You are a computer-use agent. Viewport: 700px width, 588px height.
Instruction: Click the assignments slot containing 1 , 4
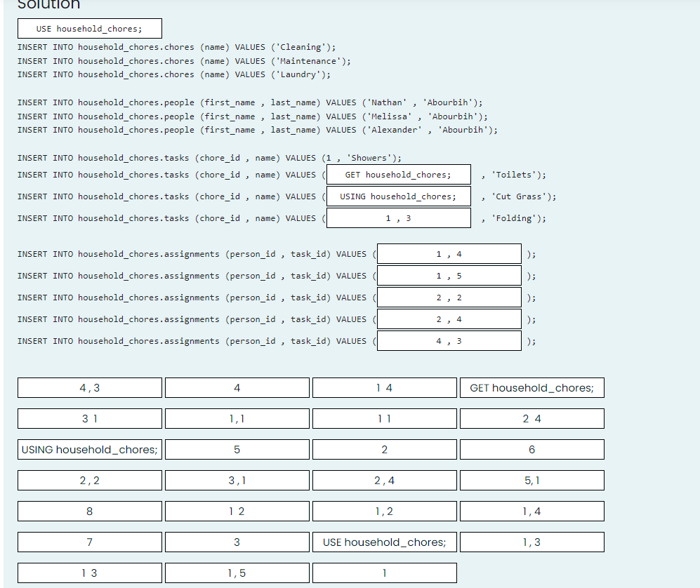tap(449, 254)
